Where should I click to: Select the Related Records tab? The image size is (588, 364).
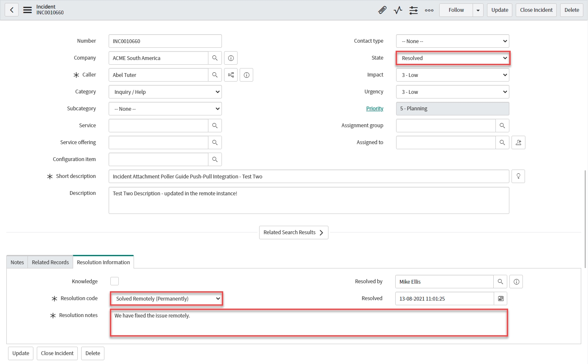[x=50, y=262]
